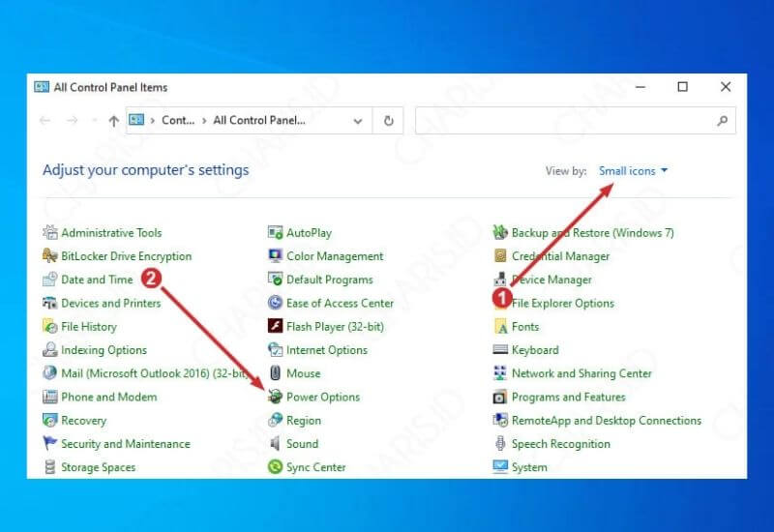This screenshot has height=532, width=774.
Task: Click the Ease of Access Center icon
Action: [x=276, y=304]
